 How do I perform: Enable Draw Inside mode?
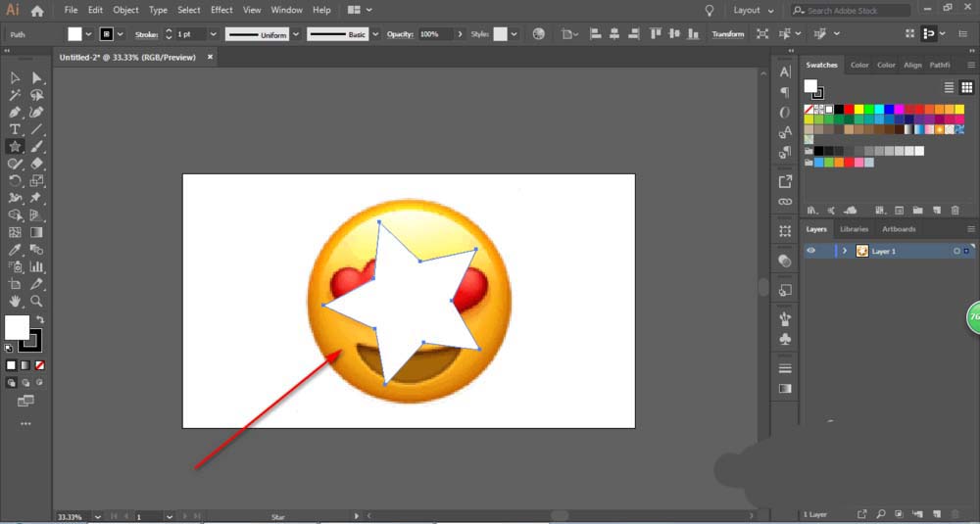[x=40, y=383]
